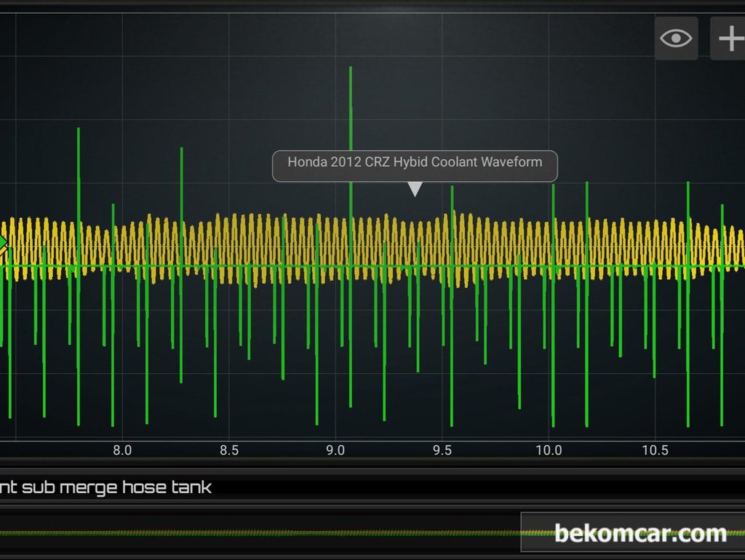Select the 10.0 mark on time axis

[x=549, y=450]
